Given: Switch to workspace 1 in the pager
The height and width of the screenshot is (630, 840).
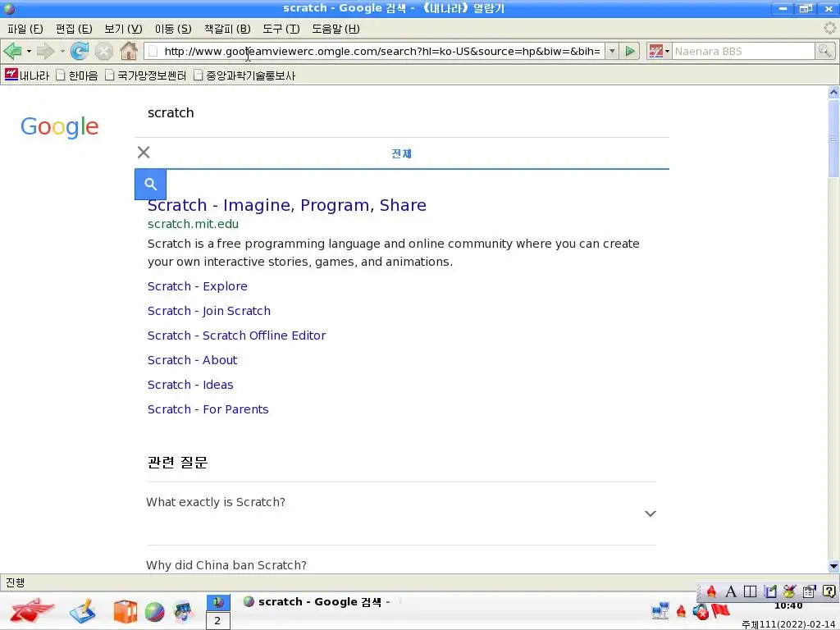Looking at the screenshot, I should click(218, 603).
